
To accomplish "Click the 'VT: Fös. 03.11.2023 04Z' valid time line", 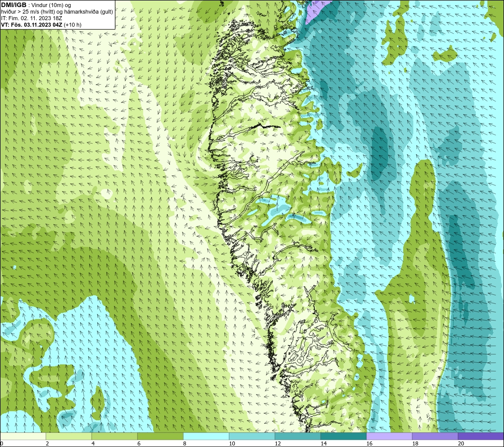I will [41, 25].
